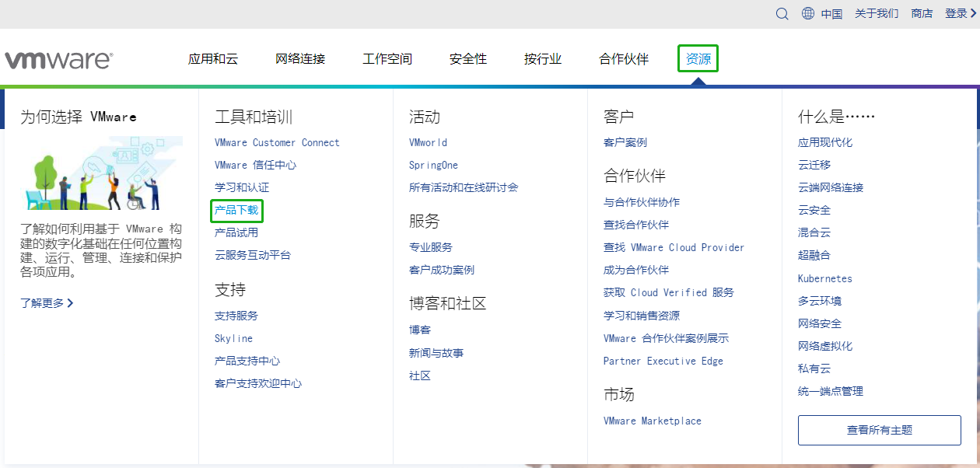Click the 了解更多 link with chevron
The width and height of the screenshot is (980, 468).
[47, 303]
